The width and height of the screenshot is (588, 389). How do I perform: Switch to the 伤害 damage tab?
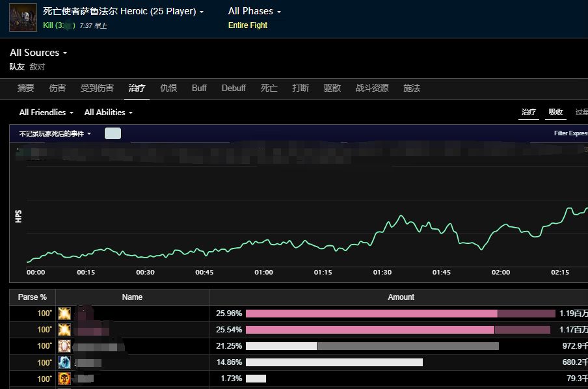[x=57, y=88]
